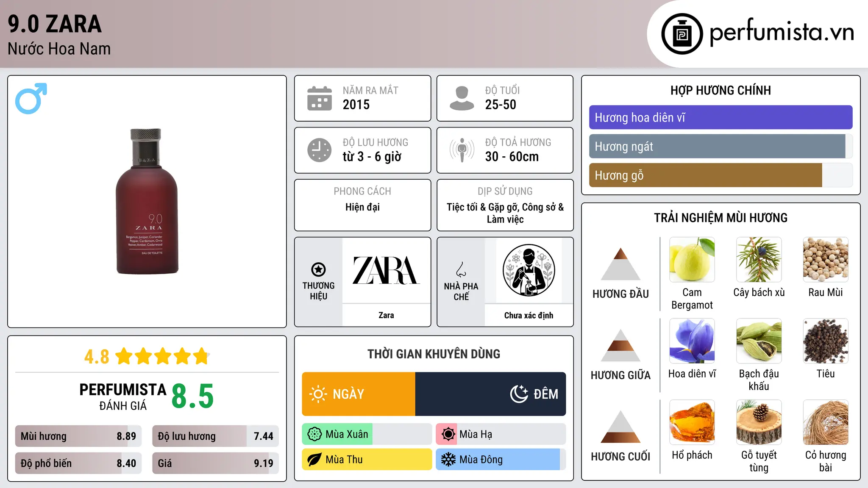The width and height of the screenshot is (868, 488).
Task: Click the từ 3 - 6 giờ longevity value
Action: pyautogui.click(x=372, y=157)
